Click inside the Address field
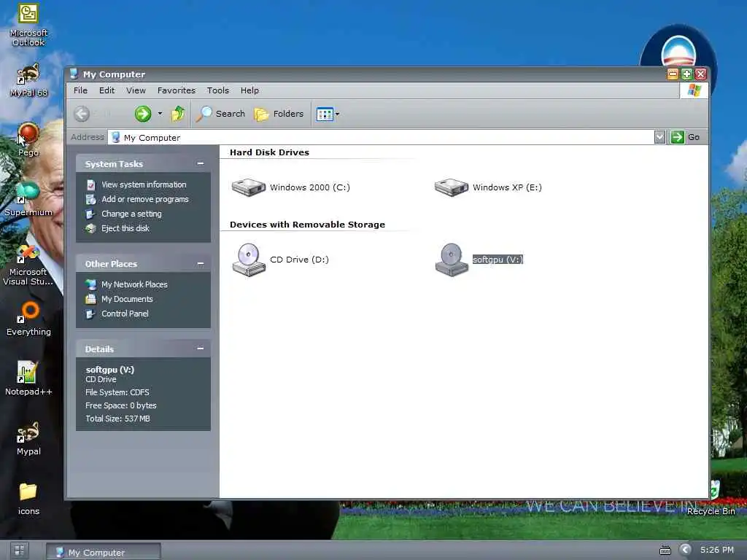 381,137
